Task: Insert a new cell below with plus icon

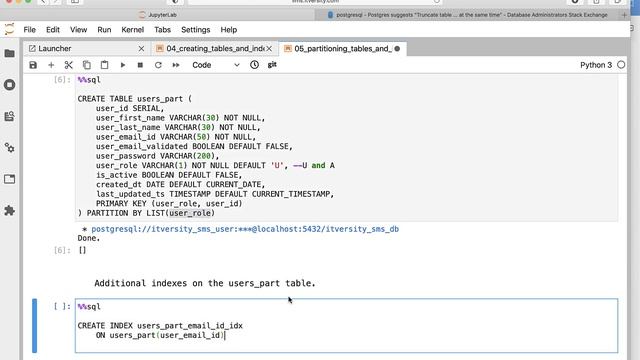Action: [51, 65]
